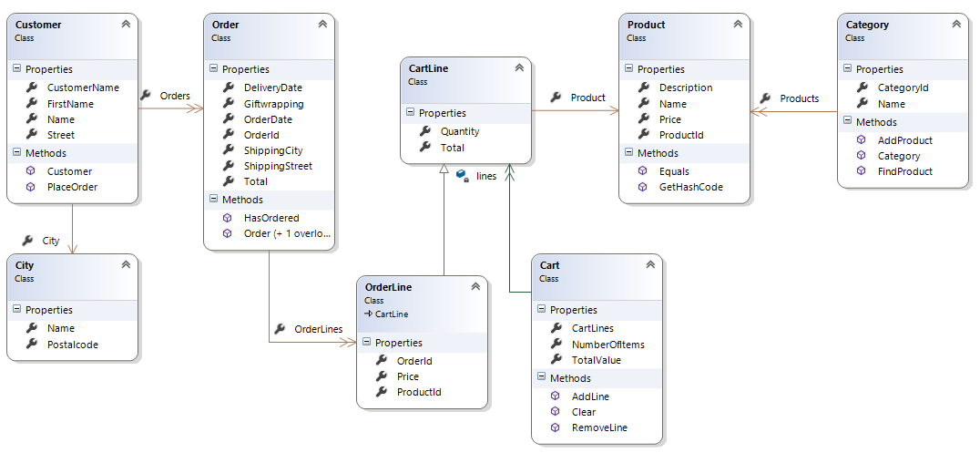Click the cube icon next to AddLine
Image resolution: width=980 pixels, height=453 pixels.
pos(556,396)
